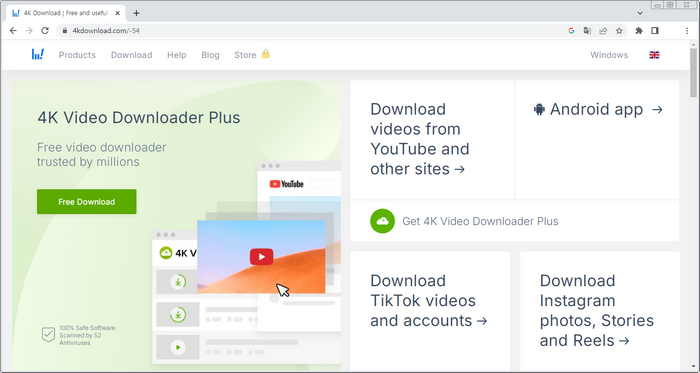
Task: Click the browser forward arrow
Action: (x=29, y=31)
